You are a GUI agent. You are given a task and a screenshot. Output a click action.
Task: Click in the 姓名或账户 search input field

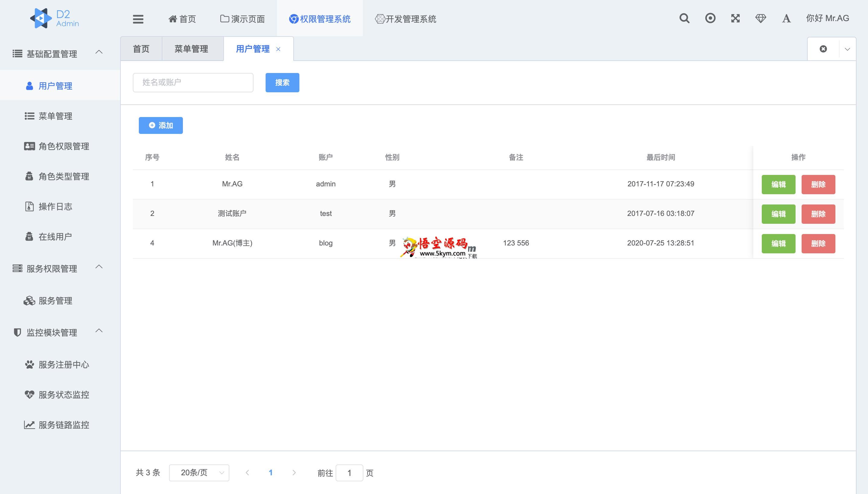[x=193, y=82]
